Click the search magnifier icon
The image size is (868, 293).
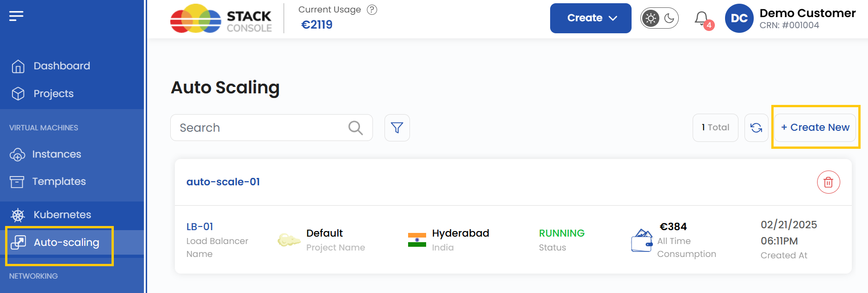tap(355, 128)
